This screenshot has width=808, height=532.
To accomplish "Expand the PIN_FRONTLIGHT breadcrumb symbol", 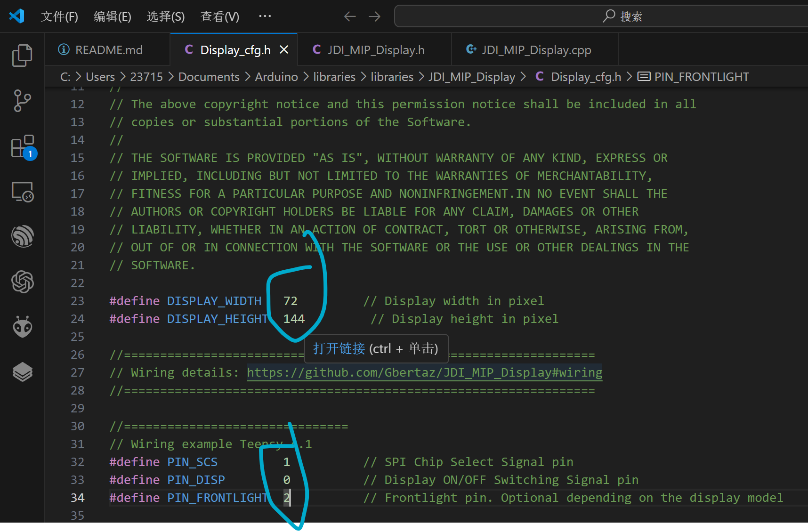I will [702, 77].
